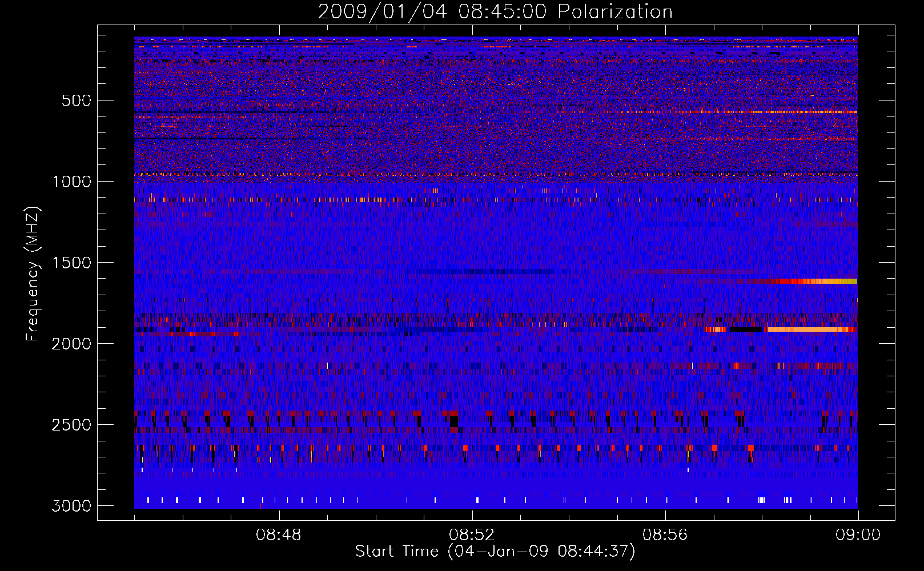Click the orange emission band near 1900 MHz
The image size is (924, 571).
click(812, 329)
